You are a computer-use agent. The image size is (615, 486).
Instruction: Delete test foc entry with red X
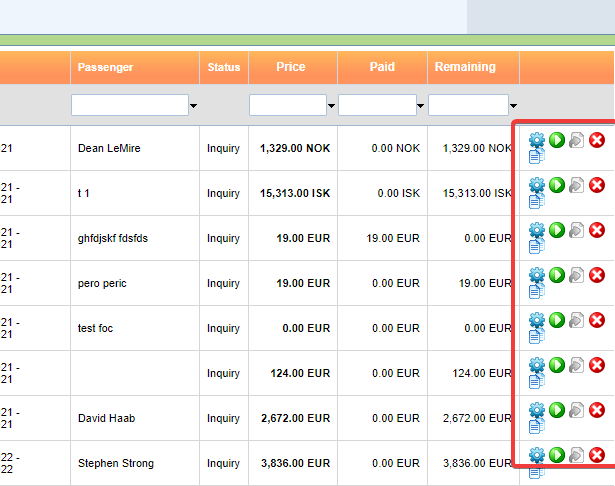(x=597, y=320)
